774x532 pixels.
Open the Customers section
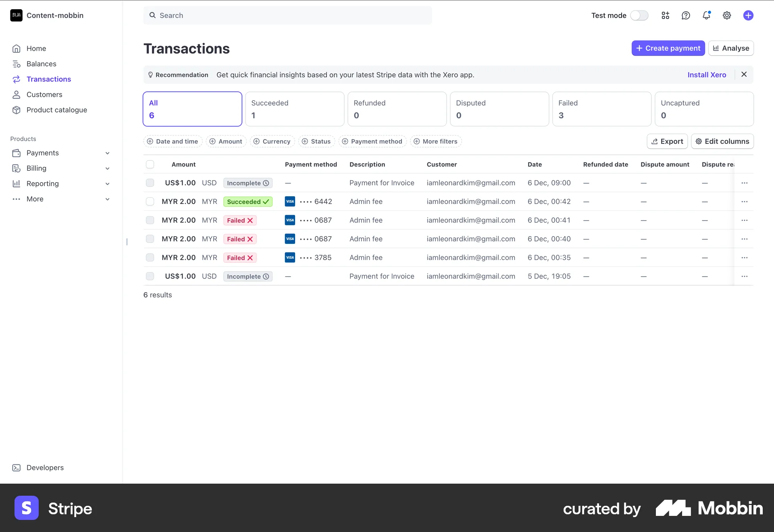coord(45,94)
